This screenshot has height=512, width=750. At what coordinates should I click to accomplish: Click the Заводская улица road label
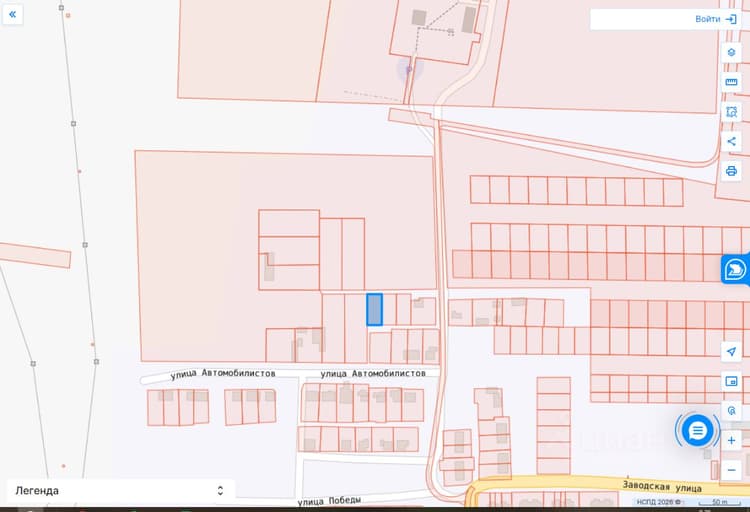[x=662, y=487]
